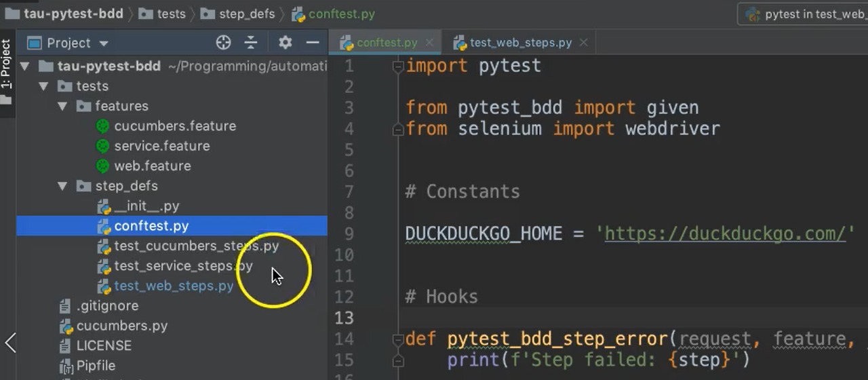This screenshot has height=380, width=868.
Task: Click step_defs breadcrumb
Action: (246, 14)
